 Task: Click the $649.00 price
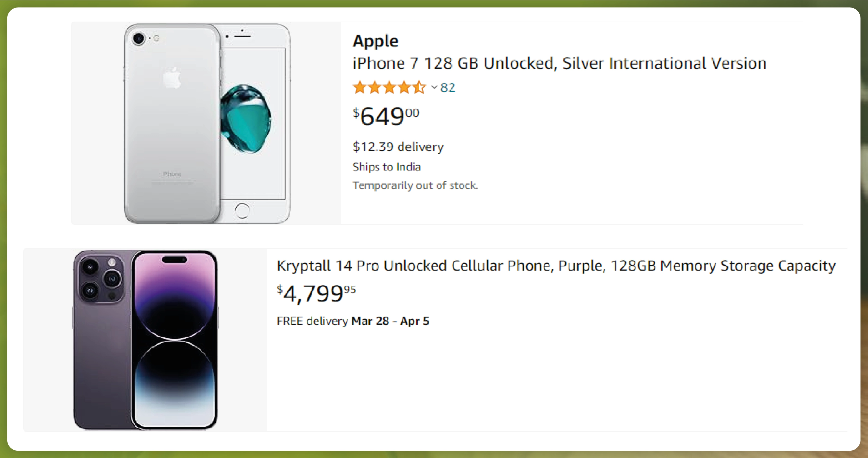point(386,116)
